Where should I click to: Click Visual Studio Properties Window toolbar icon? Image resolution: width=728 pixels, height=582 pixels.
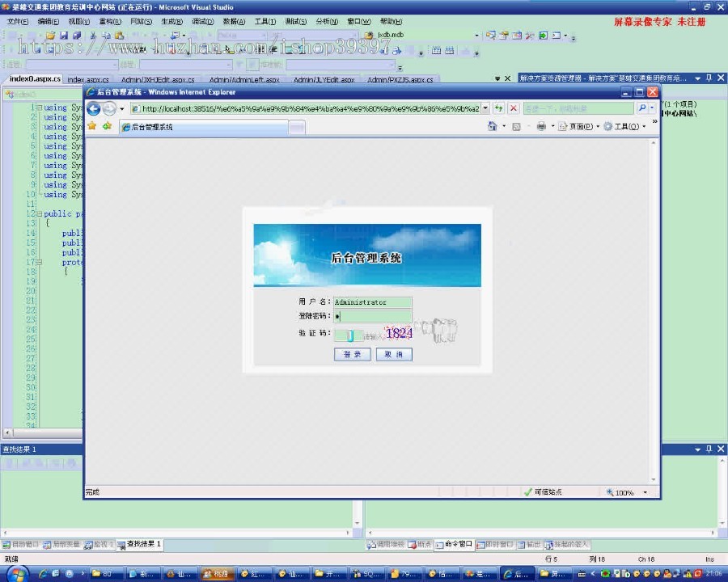click(x=504, y=35)
